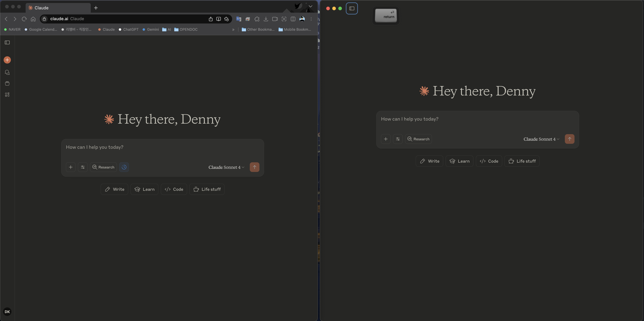The height and width of the screenshot is (321, 644).
Task: Click the Life stuff button in the desktop app
Action: pyautogui.click(x=522, y=161)
